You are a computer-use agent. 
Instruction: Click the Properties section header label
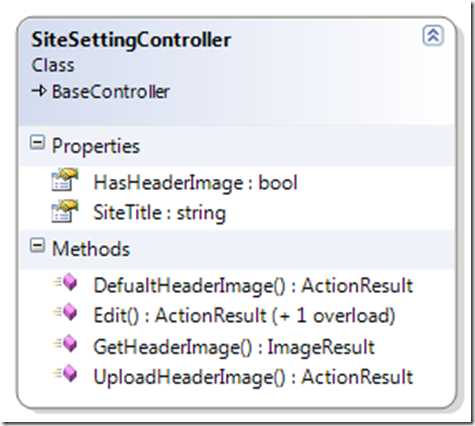[96, 146]
